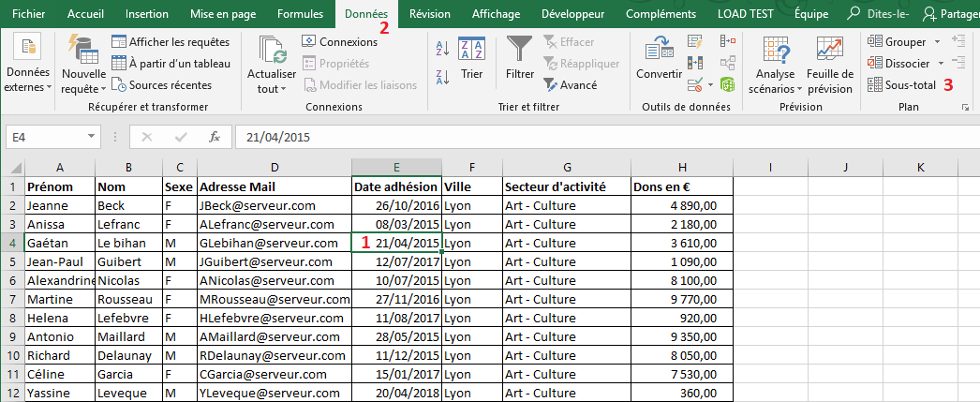
Task: Expand the Name Box dropdown arrow
Action: coord(91,137)
